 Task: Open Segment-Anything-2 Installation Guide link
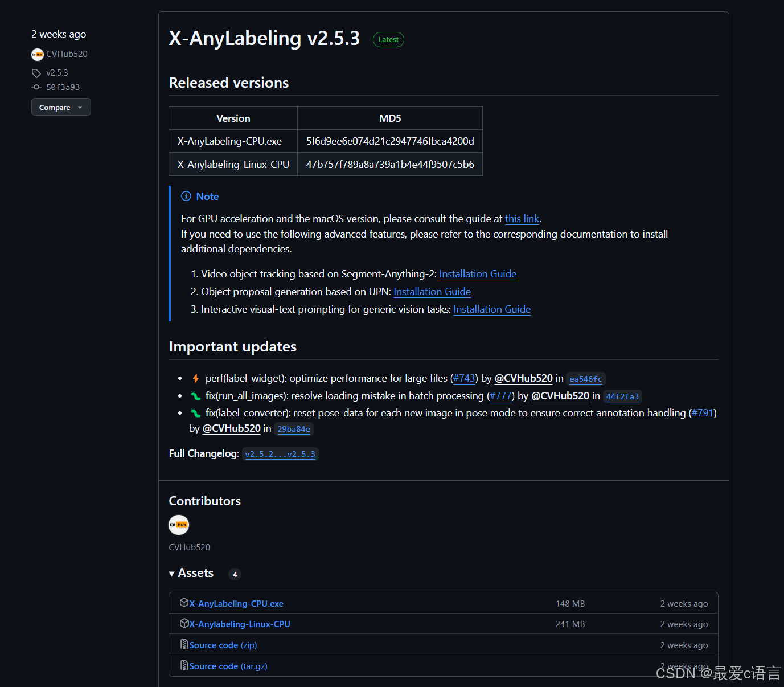[478, 274]
